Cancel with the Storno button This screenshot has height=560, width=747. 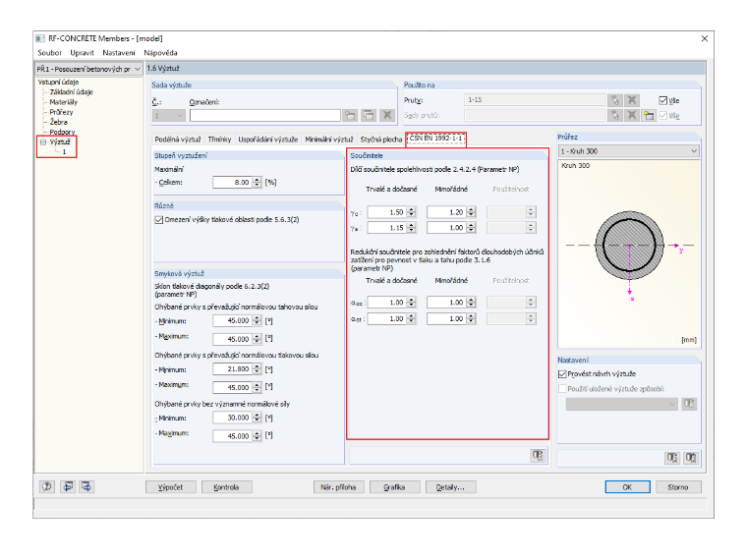[678, 487]
